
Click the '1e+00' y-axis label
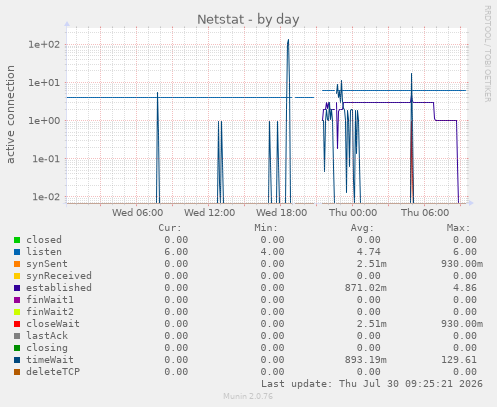pyautogui.click(x=44, y=120)
